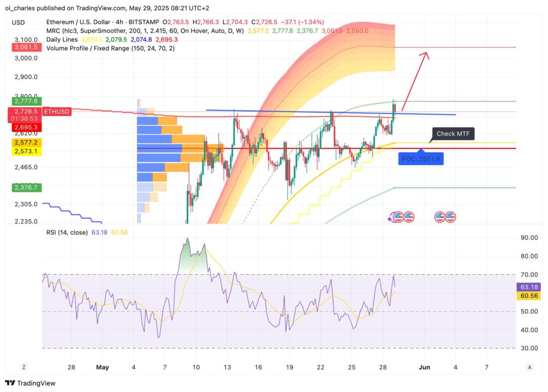Click the "A" corner button by the price axis

(x=531, y=367)
